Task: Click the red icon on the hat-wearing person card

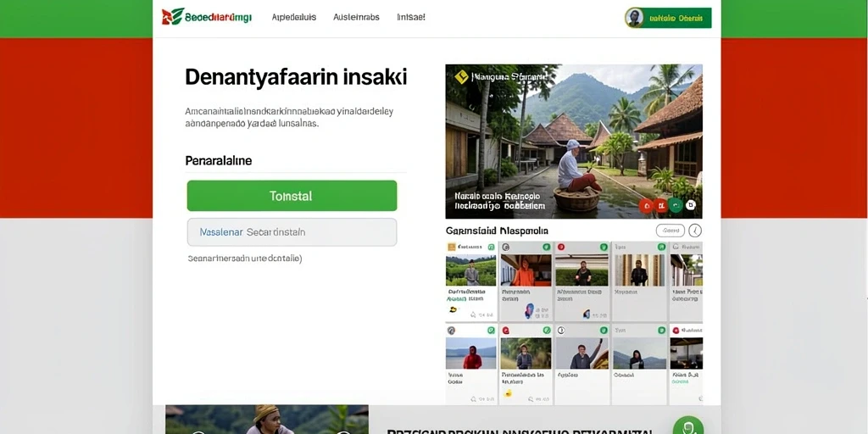Action: tap(505, 331)
